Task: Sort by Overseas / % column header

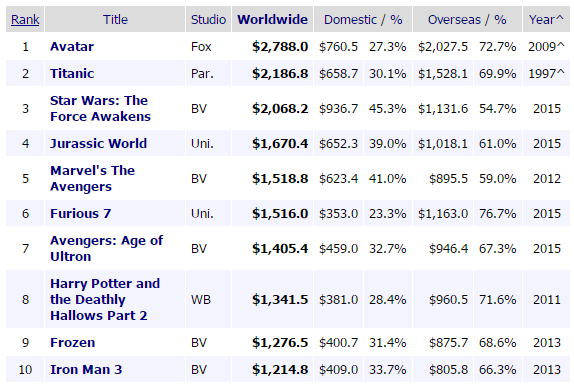Action: [467, 19]
